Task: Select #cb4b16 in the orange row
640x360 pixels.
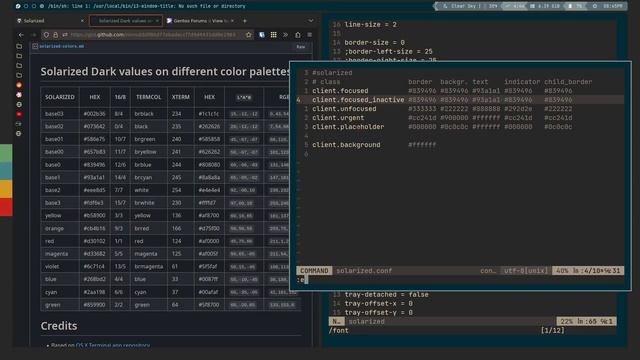Action: [94, 229]
